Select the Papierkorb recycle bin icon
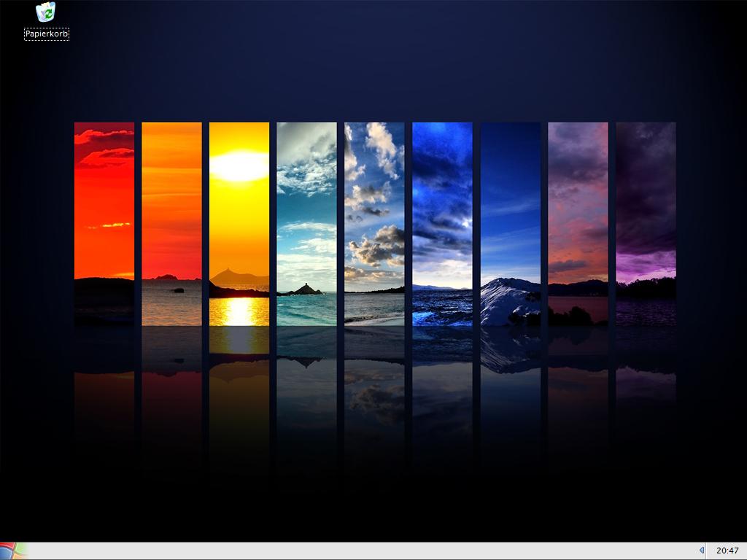This screenshot has width=747, height=560. pyautogui.click(x=46, y=13)
